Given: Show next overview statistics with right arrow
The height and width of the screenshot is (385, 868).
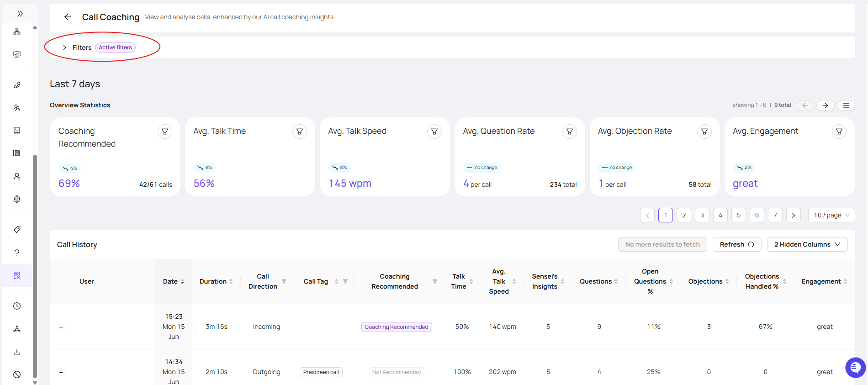Looking at the screenshot, I should tap(826, 105).
